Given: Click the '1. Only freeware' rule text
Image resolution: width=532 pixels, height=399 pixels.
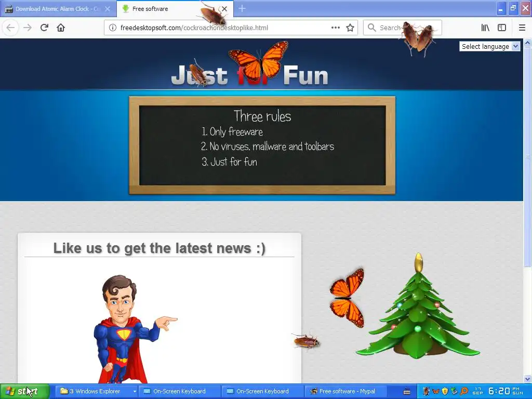Looking at the screenshot, I should tap(232, 131).
